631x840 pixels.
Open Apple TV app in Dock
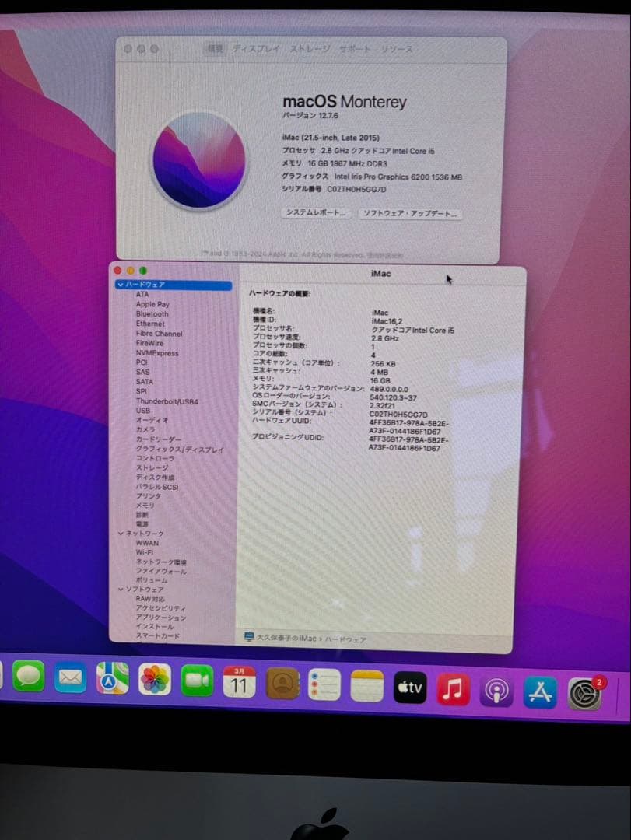tap(410, 688)
